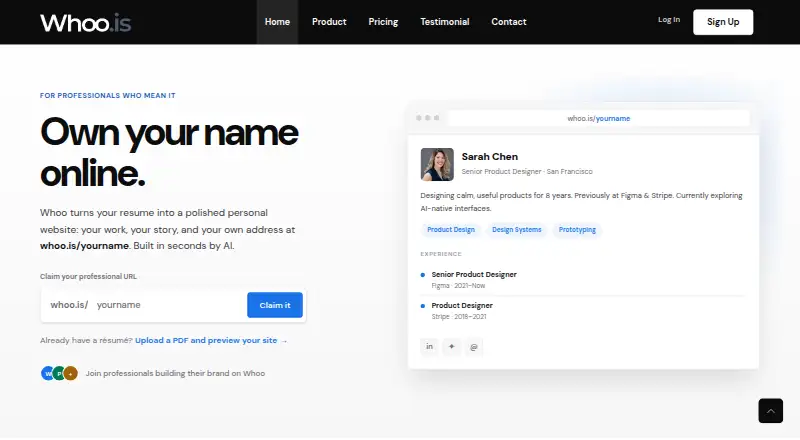Click the sparkle icon in profile card
This screenshot has width=800, height=440.
pos(452,347)
